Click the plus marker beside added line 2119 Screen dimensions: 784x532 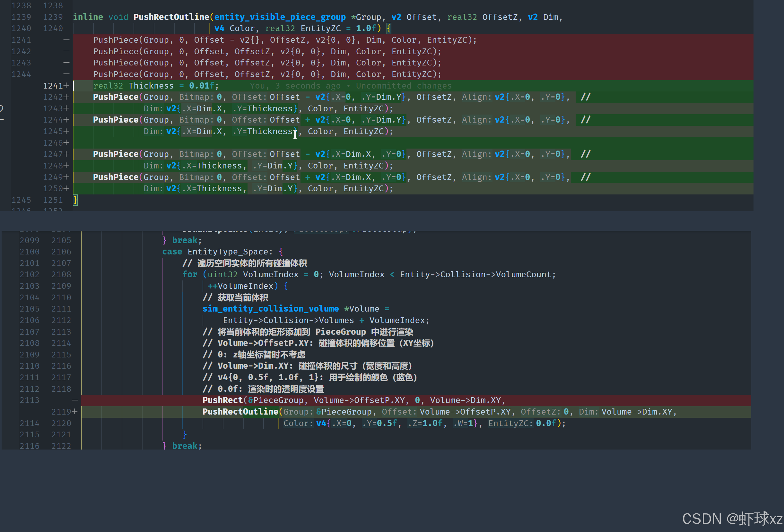click(75, 412)
